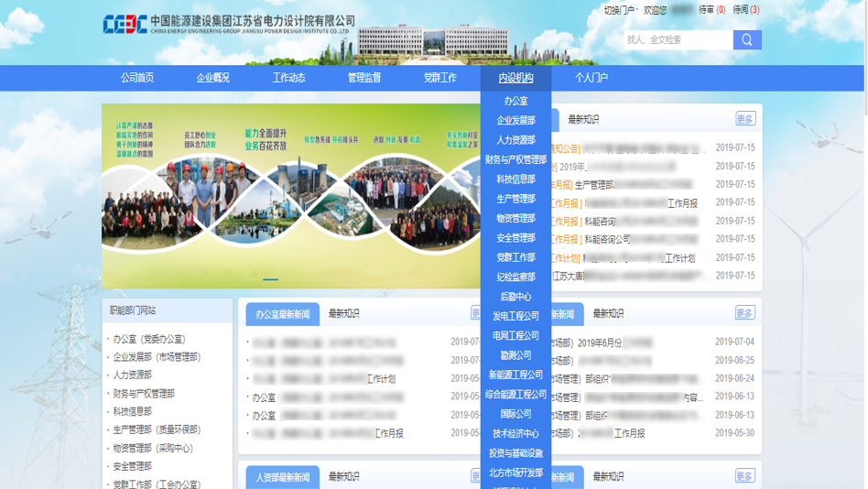The height and width of the screenshot is (489, 868).
Task: Switch to 办公室最新新闻 tab
Action: click(282, 315)
